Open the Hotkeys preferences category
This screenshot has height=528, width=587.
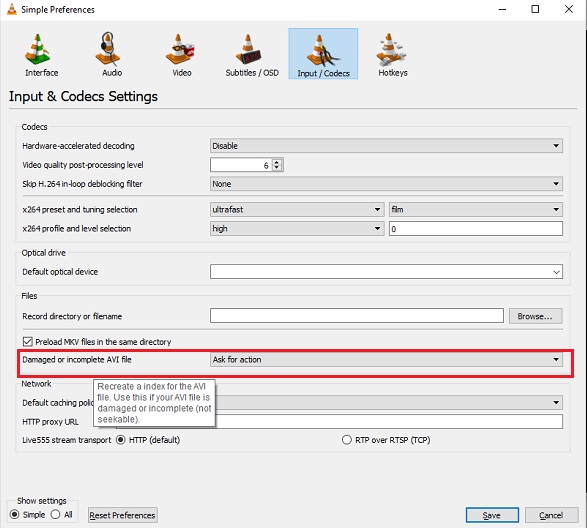pyautogui.click(x=393, y=54)
